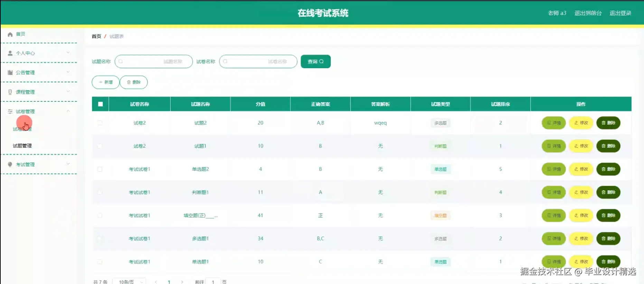Delete the 判断题1 row

(x=608, y=192)
